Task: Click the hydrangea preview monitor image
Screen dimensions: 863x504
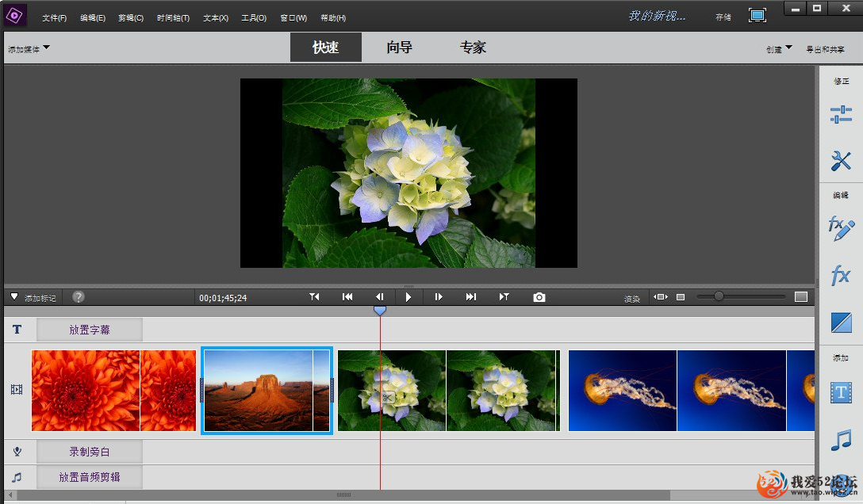Action: [408, 173]
